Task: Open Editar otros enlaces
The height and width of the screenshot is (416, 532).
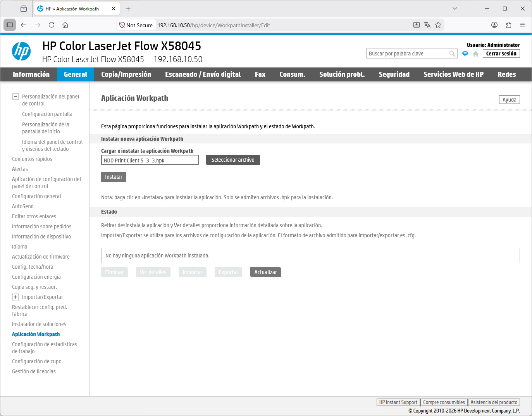Action: (34, 216)
